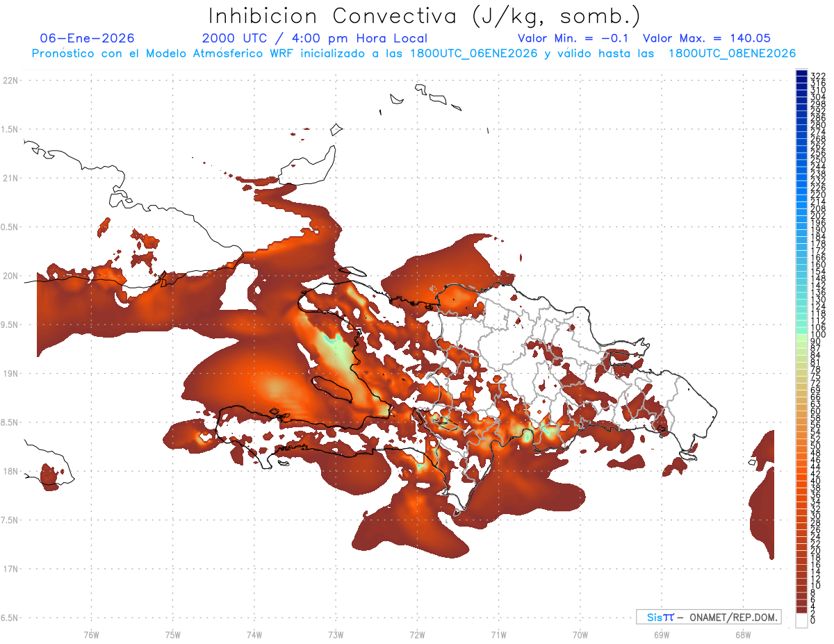
Task: Click the "0" value on the color scale
Action: point(813,620)
